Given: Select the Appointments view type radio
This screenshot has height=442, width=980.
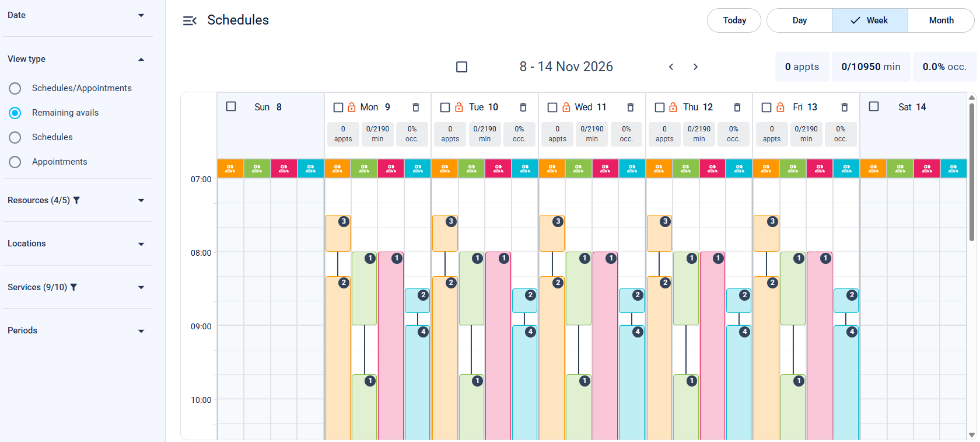Looking at the screenshot, I should 15,162.
